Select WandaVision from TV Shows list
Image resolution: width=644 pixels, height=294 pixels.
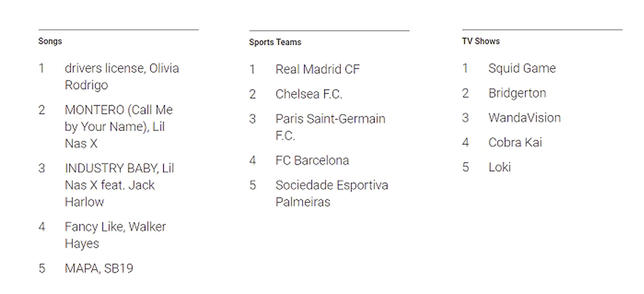[x=524, y=117]
